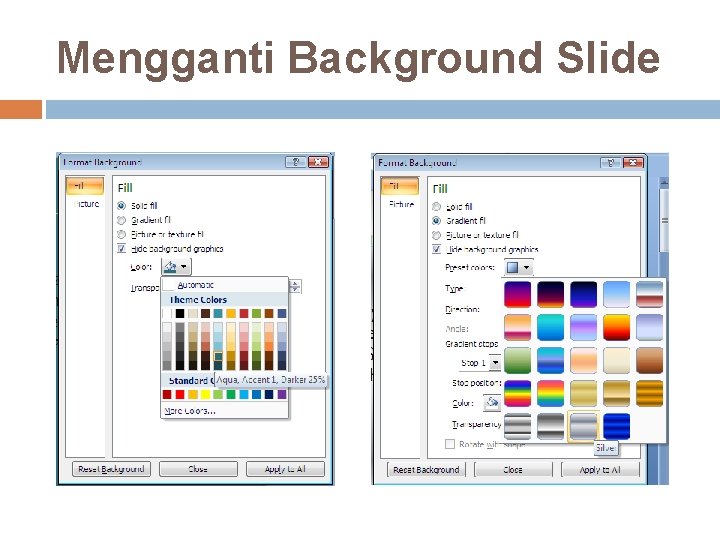Enable Rotate with shape checkbox
Screen dimensions: 720x540
(450, 444)
